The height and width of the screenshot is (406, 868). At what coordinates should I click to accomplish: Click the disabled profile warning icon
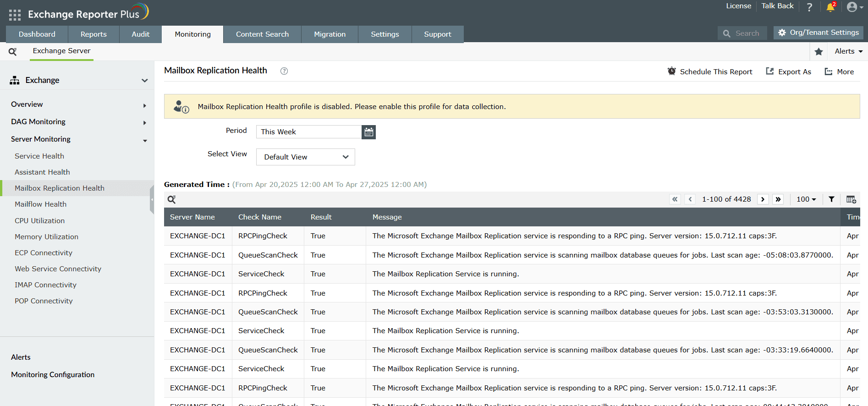[181, 107]
